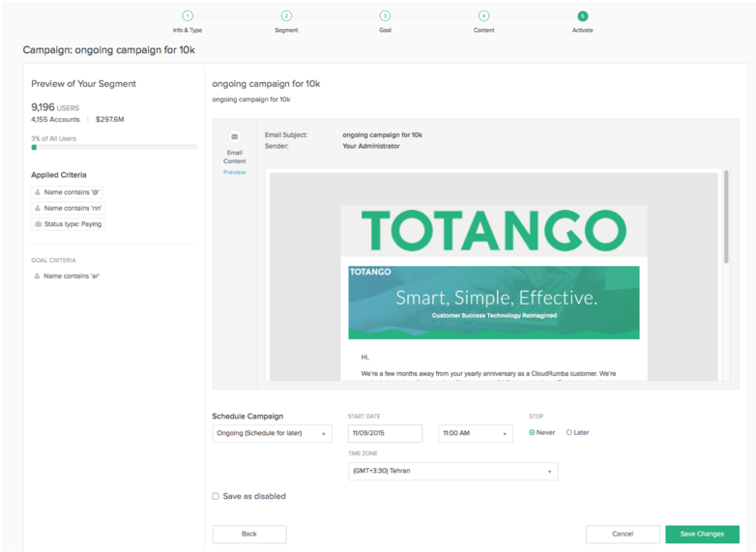The height and width of the screenshot is (552, 756).
Task: Click Save Changes
Action: point(702,535)
